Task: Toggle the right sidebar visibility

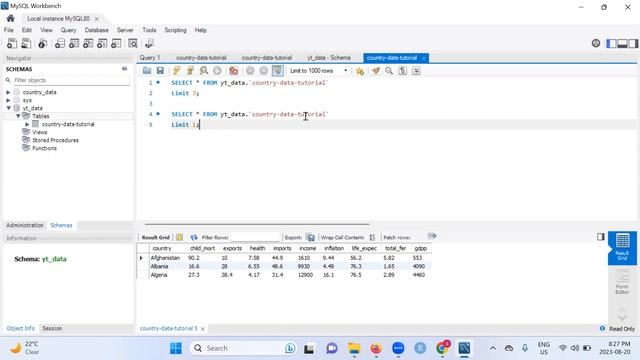Action: (x=633, y=43)
